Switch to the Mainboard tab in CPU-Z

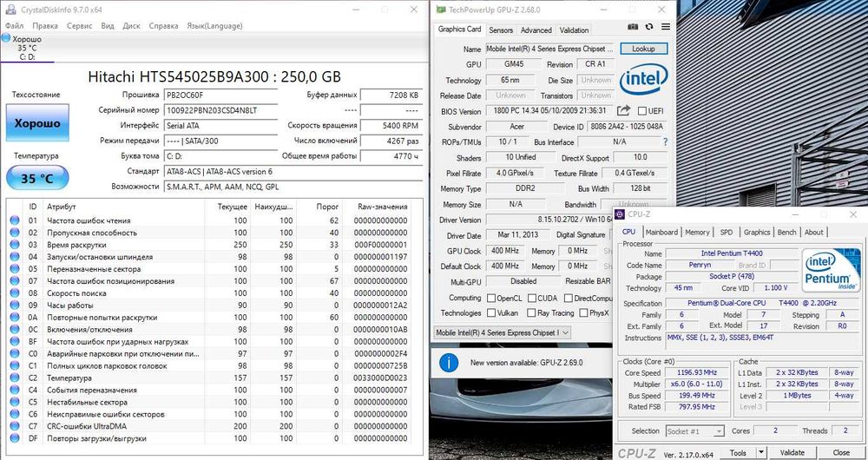pos(661,232)
